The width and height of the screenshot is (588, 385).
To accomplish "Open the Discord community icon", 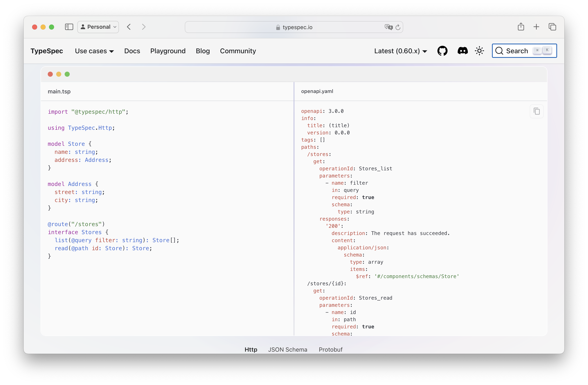I will (x=462, y=51).
